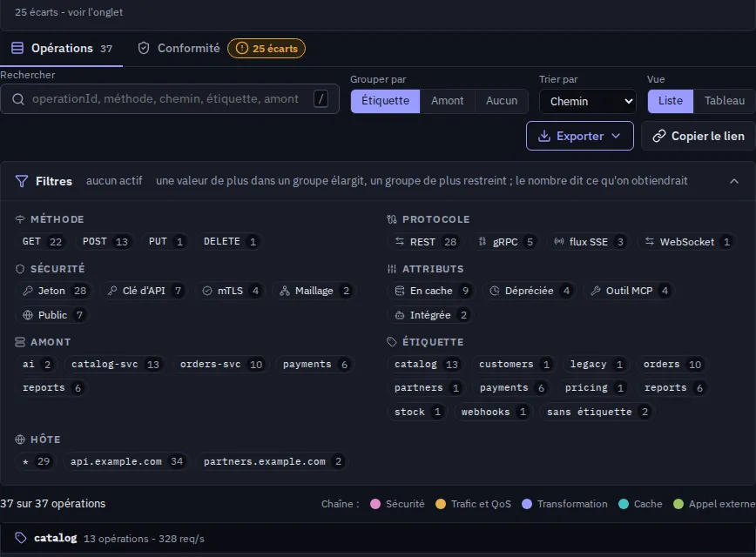
Task: Click the Opérations list icon
Action: point(17,48)
